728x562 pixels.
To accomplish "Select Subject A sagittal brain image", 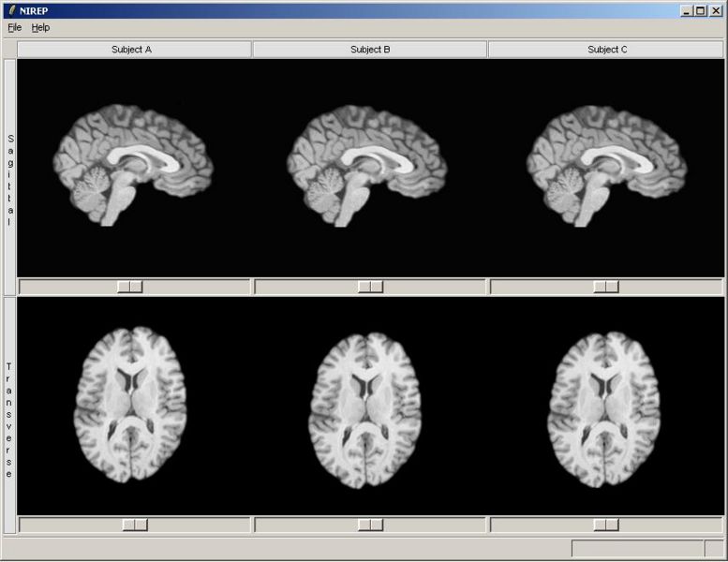I will coord(132,166).
